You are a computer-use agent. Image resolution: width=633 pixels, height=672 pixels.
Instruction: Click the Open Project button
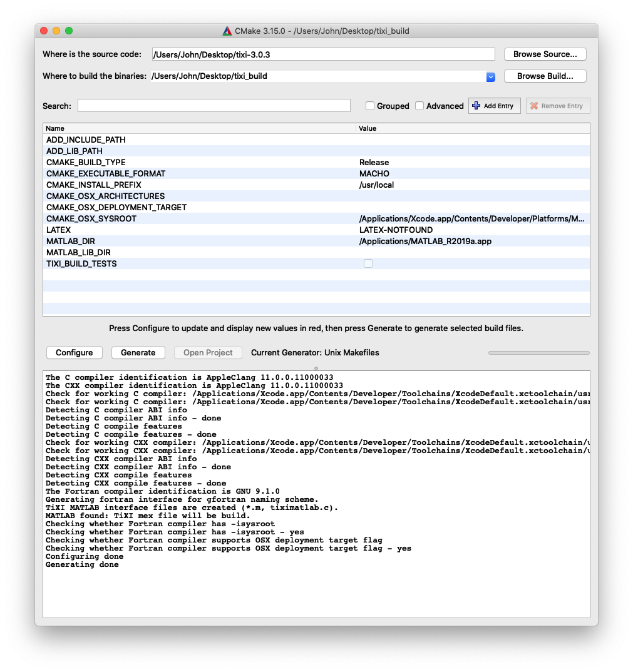pos(208,353)
